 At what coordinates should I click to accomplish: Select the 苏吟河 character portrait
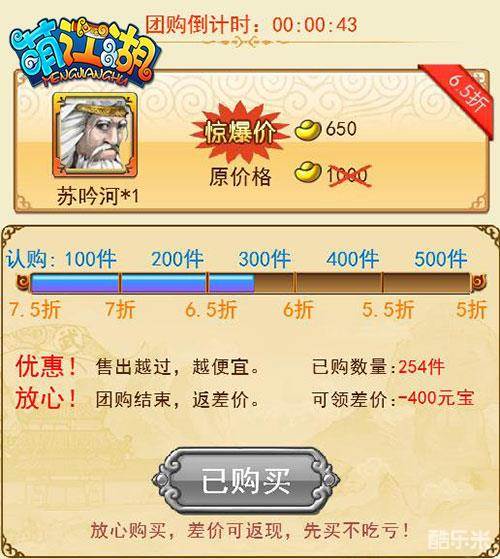[95, 135]
